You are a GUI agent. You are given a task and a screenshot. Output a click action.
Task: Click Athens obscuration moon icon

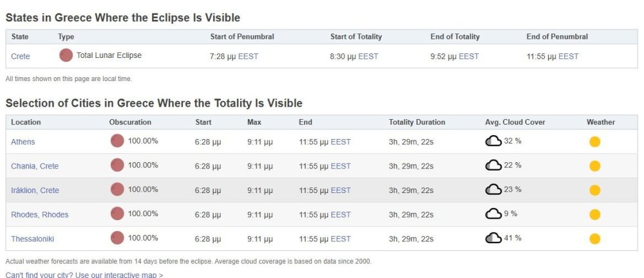(117, 141)
